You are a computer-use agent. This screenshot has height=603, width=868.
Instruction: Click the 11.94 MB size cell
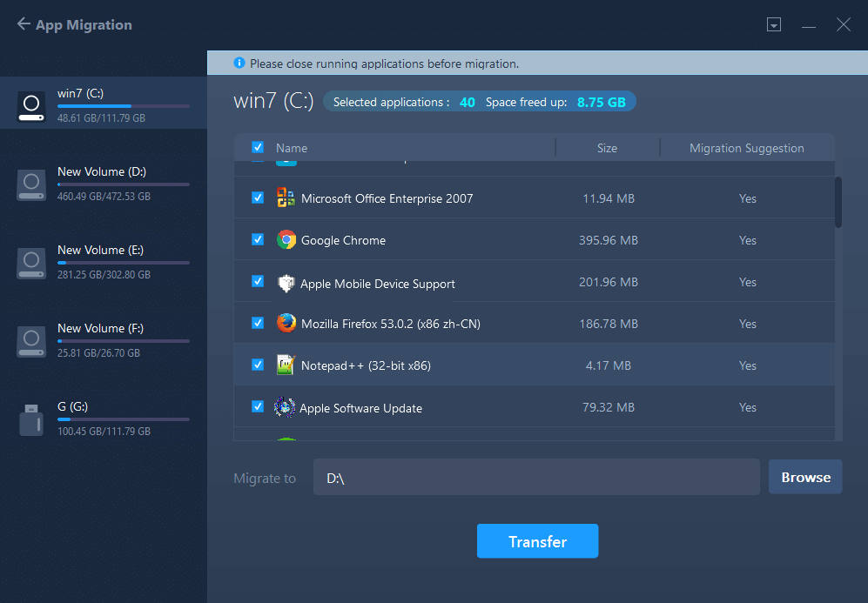coord(609,198)
